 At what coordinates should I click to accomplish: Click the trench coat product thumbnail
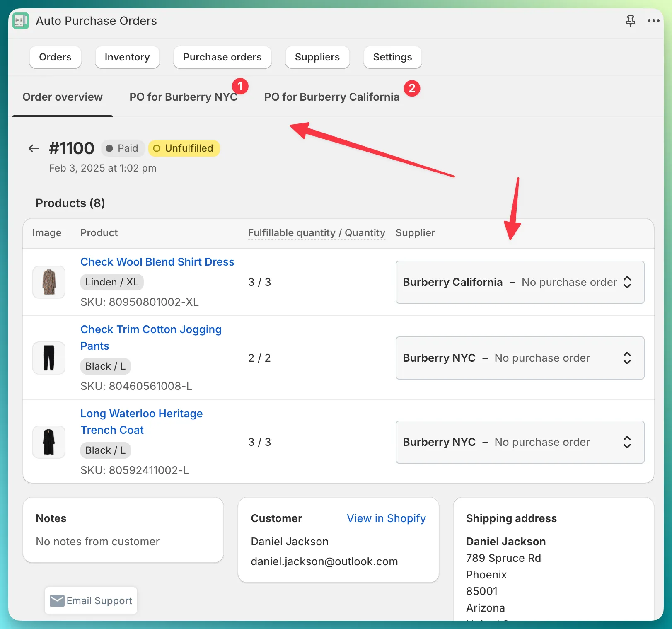49,442
